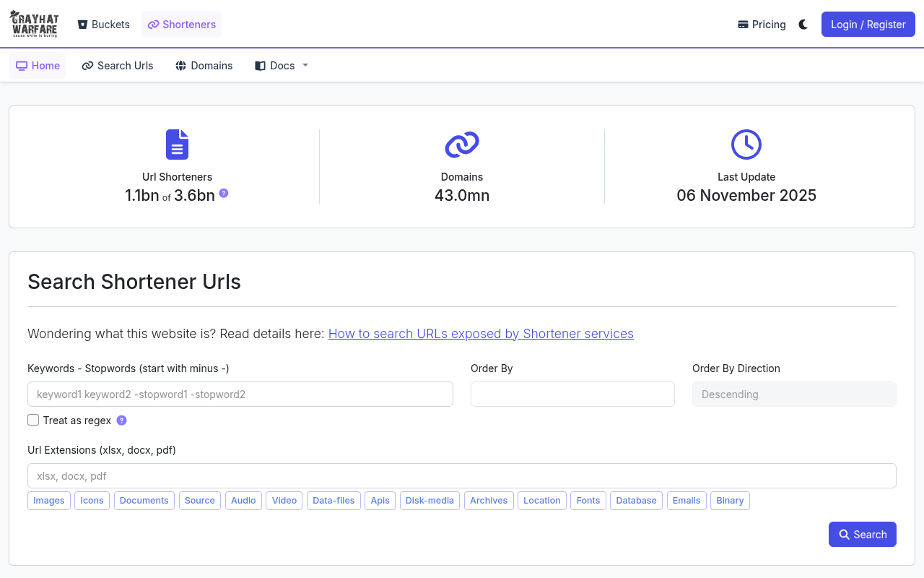Image resolution: width=924 pixels, height=578 pixels.
Task: Enable the Treat as regex checkbox
Action: click(33, 420)
